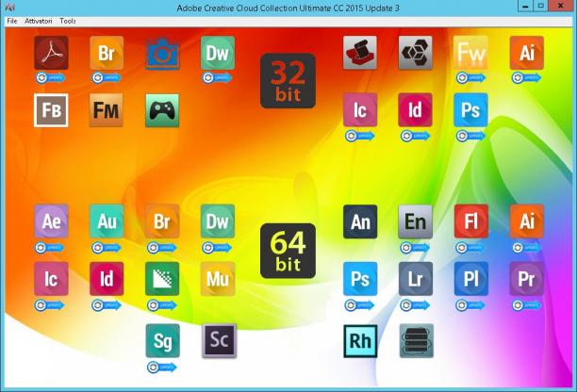Viewport: 577px width, 392px height.
Task: Launch Adobe Acrobat from the 32-bit section
Action: pos(51,53)
